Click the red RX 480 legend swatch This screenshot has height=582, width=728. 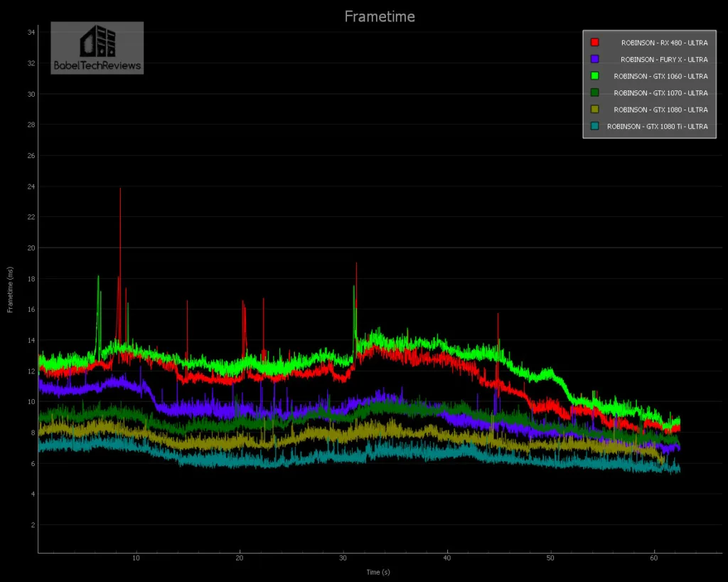[595, 43]
